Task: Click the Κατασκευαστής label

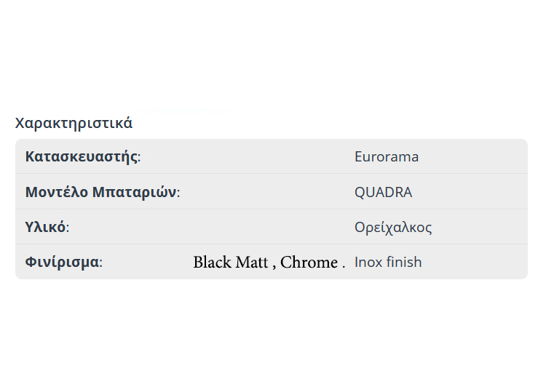Action: point(81,157)
